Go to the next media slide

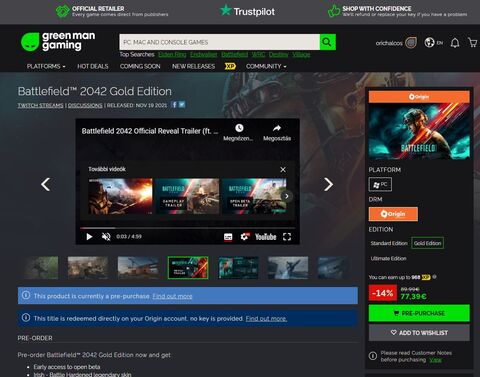[x=328, y=184]
